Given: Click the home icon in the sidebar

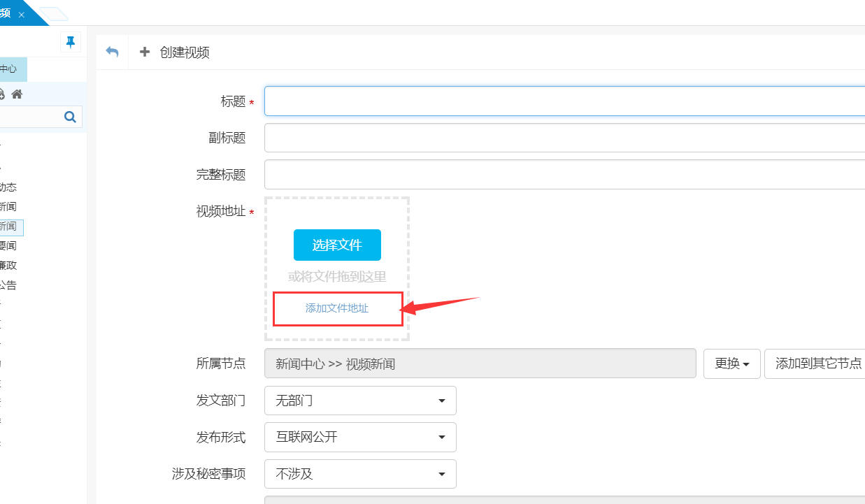Looking at the screenshot, I should click(17, 94).
